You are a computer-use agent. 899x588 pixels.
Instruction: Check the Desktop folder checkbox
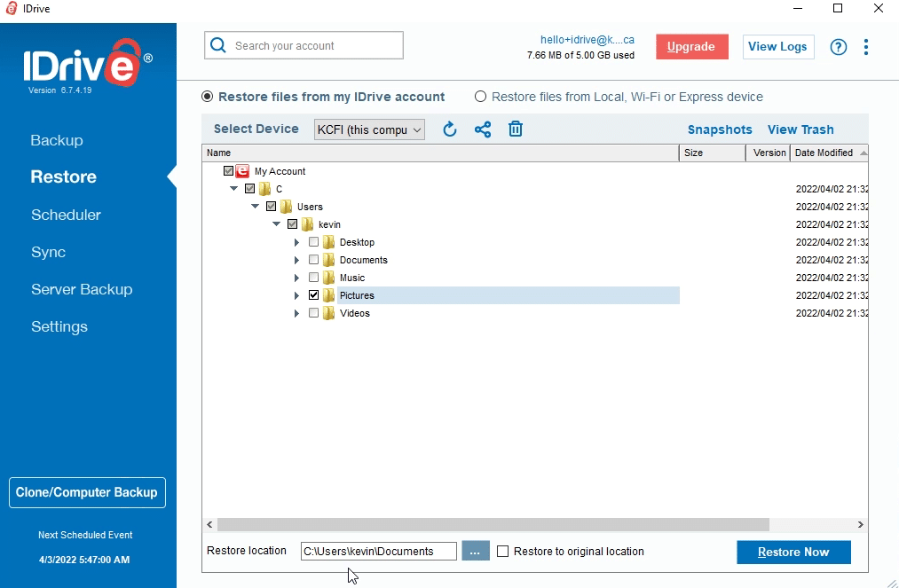[x=313, y=242]
